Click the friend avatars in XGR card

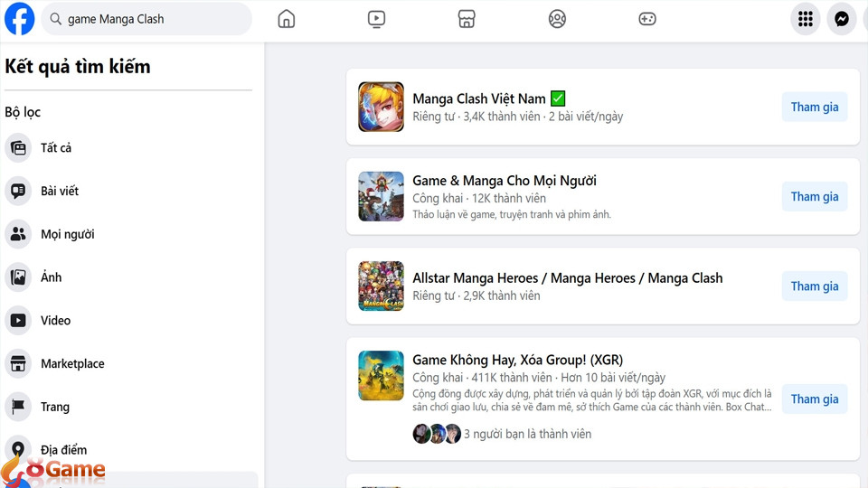click(x=437, y=434)
